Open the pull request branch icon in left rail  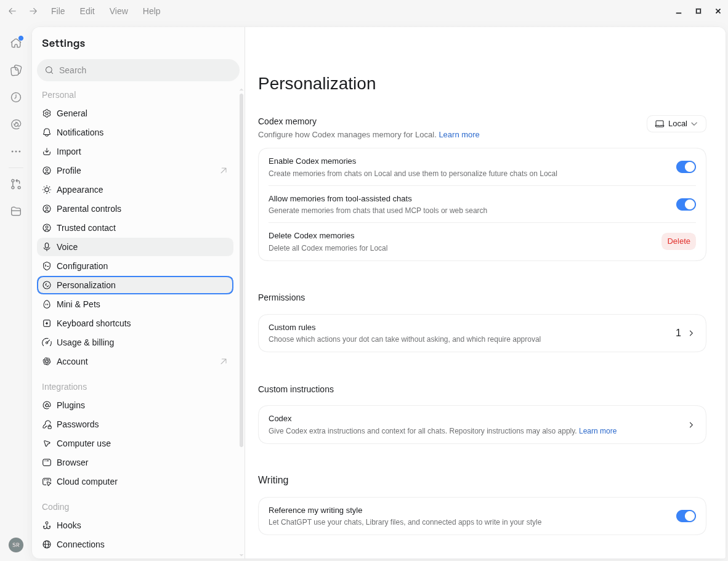point(16,184)
